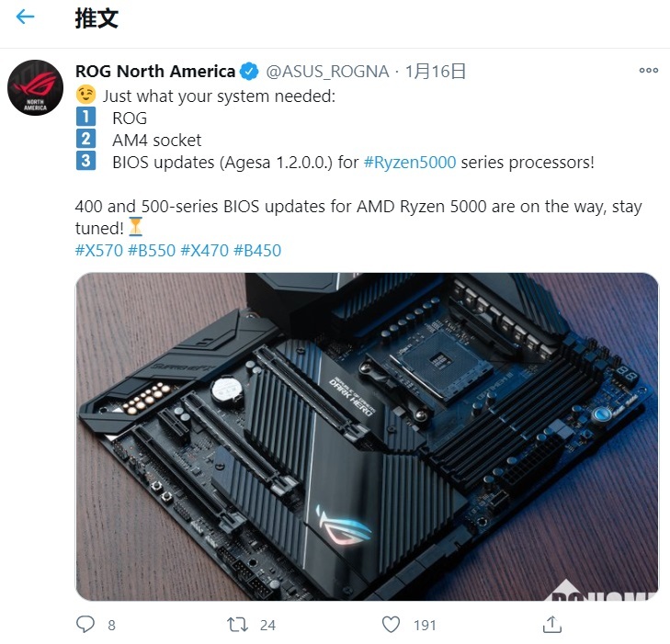Share the tweet via upload icon
Image resolution: width=670 pixels, height=644 pixels.
click(x=551, y=625)
